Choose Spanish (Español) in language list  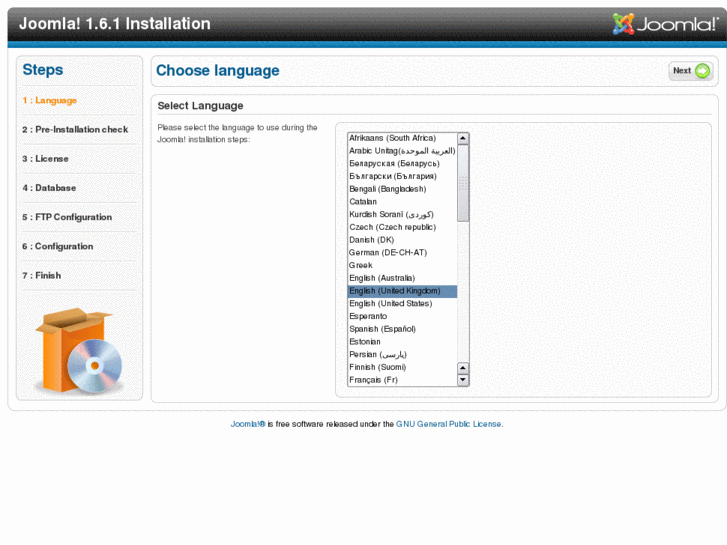[402, 329]
